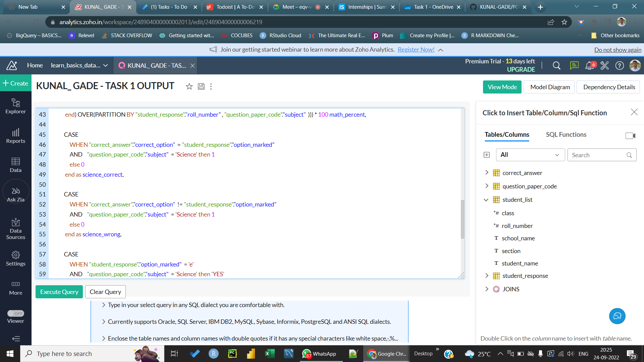Open the Home tab
Viewport: 644px width, 362px height.
pyautogui.click(x=35, y=66)
